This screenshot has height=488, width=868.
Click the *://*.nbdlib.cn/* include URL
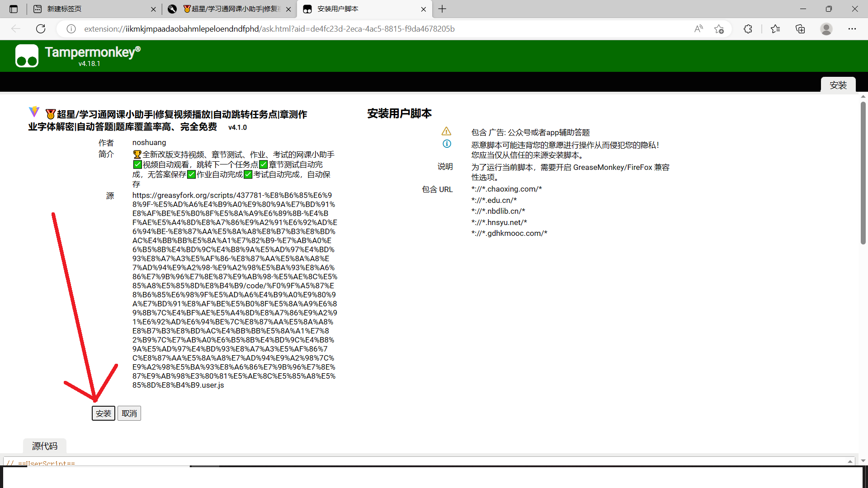(498, 211)
